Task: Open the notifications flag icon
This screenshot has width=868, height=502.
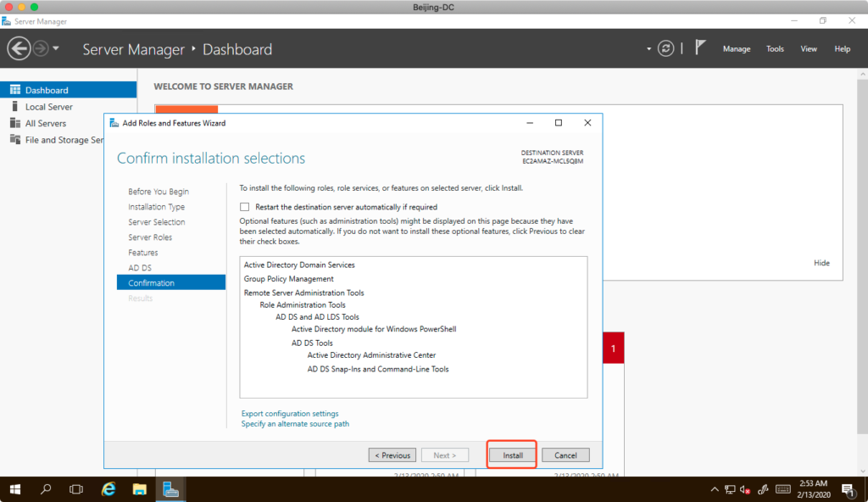Action: (700, 48)
